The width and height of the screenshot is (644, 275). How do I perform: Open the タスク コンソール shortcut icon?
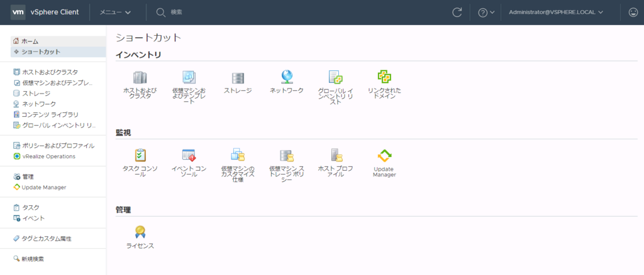140,155
